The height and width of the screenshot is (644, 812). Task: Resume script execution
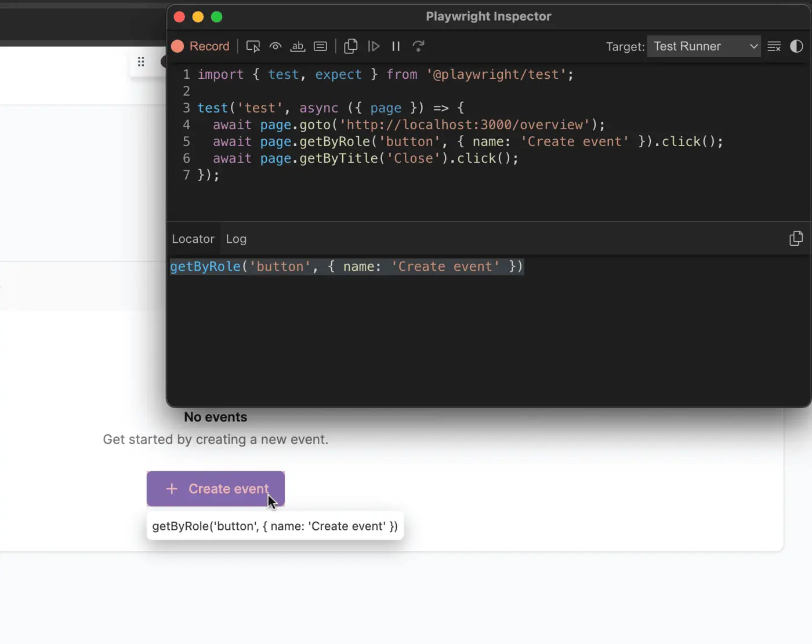click(x=374, y=46)
